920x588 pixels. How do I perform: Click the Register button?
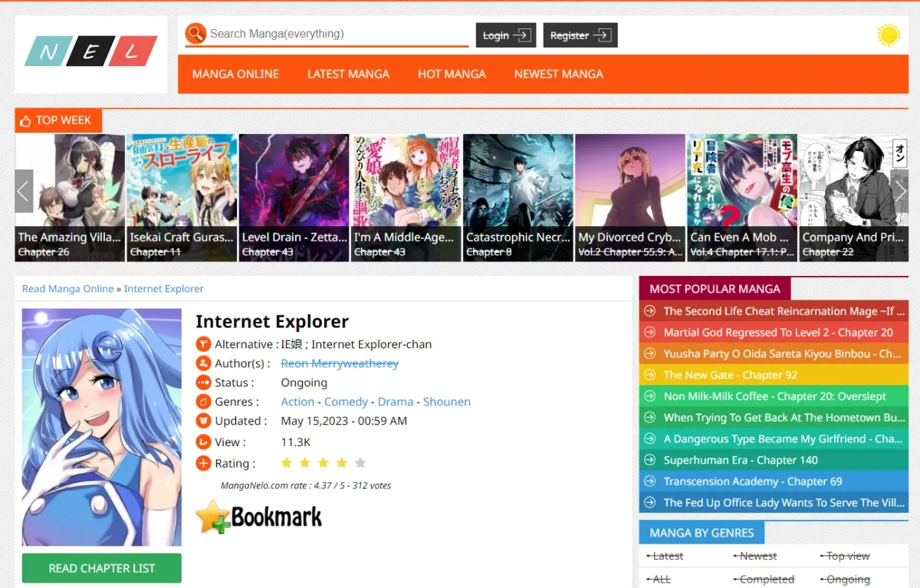click(580, 35)
